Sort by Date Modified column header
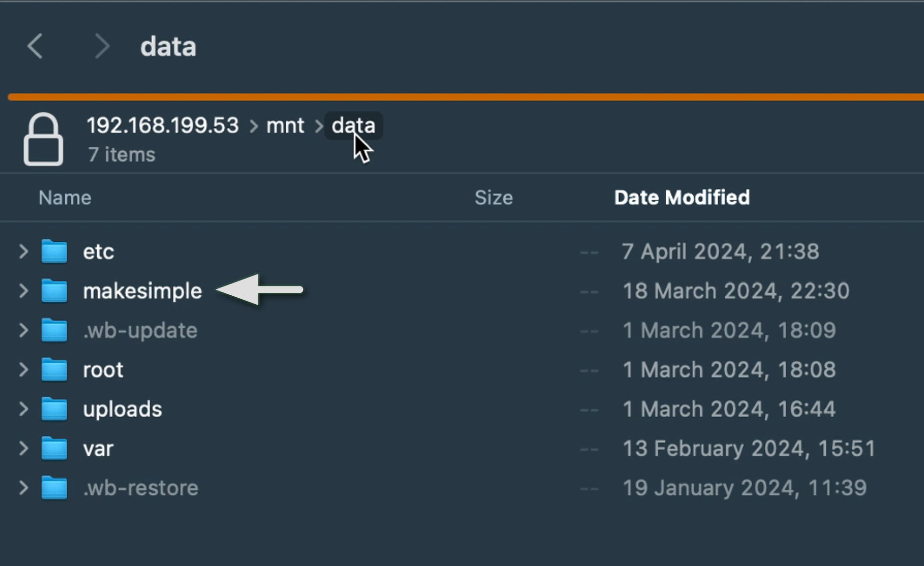 [x=681, y=198]
